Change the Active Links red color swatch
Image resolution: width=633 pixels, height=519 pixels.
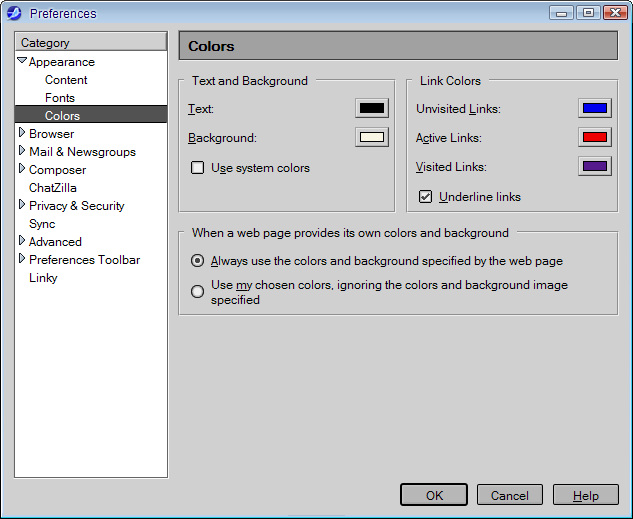point(594,138)
